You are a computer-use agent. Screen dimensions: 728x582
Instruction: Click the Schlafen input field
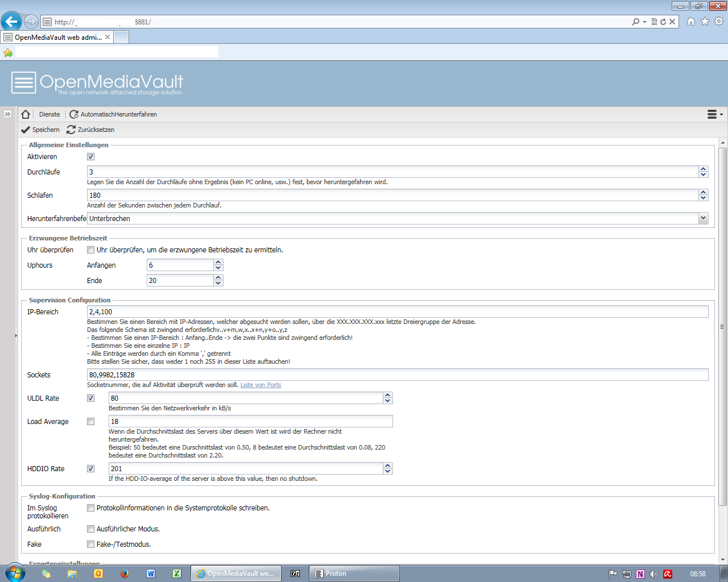click(393, 195)
